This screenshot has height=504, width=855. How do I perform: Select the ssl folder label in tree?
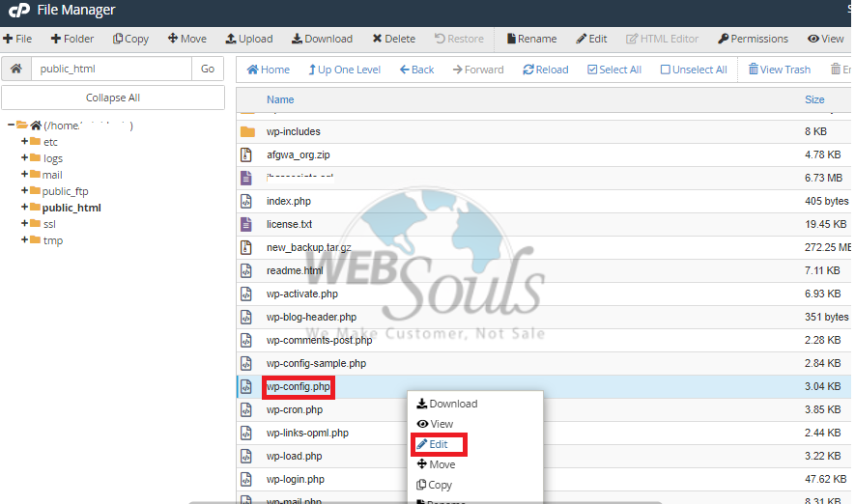[49, 224]
